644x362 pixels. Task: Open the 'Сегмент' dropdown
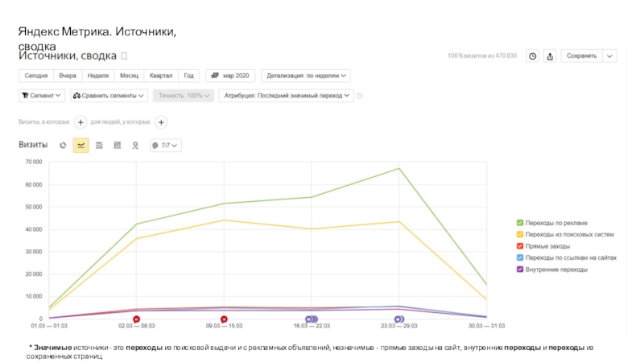point(42,96)
